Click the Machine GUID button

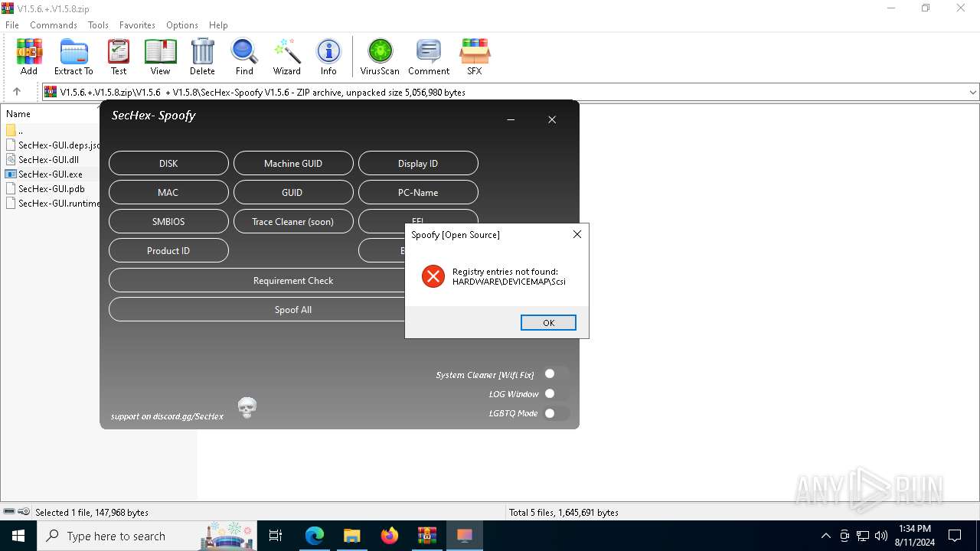[x=293, y=163]
